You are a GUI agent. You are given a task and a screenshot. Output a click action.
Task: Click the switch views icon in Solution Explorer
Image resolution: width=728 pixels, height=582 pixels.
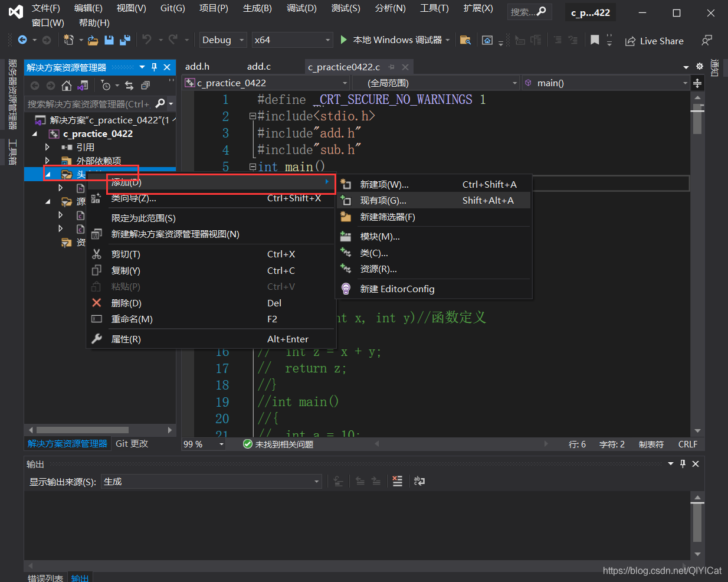coord(83,86)
